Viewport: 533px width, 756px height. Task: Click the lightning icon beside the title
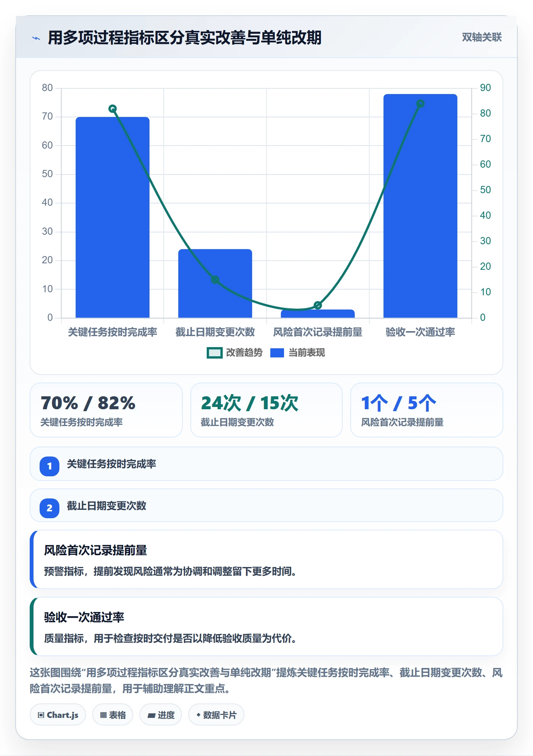pyautogui.click(x=36, y=38)
